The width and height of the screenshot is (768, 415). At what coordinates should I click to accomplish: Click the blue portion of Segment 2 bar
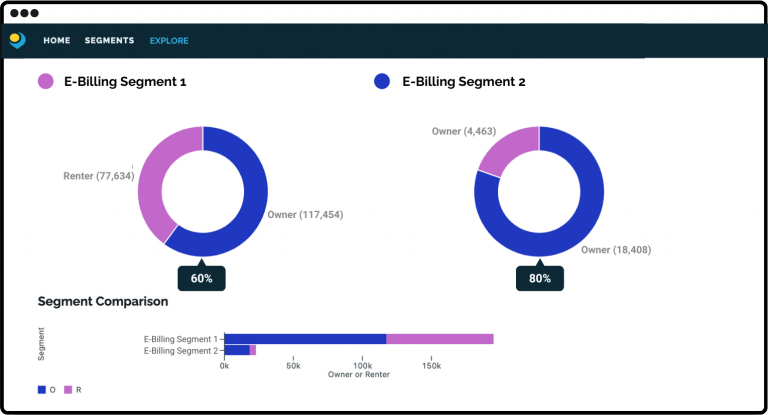click(237, 350)
